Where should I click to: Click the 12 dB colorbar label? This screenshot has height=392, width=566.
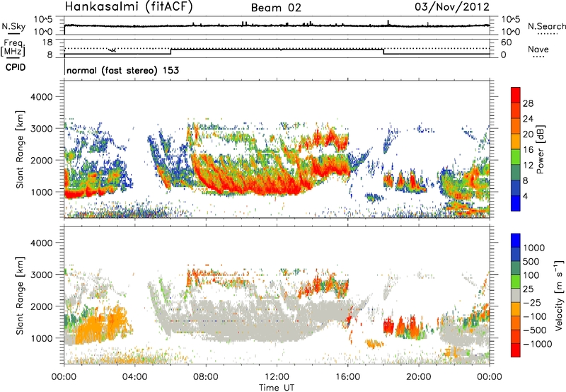pos(528,166)
